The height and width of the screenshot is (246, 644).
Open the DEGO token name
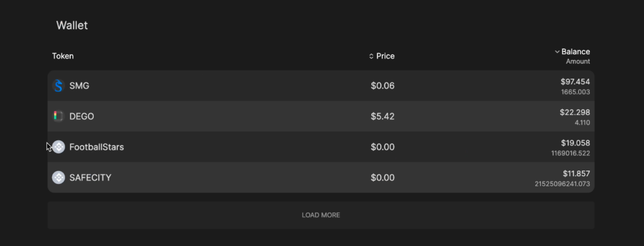[x=82, y=116]
